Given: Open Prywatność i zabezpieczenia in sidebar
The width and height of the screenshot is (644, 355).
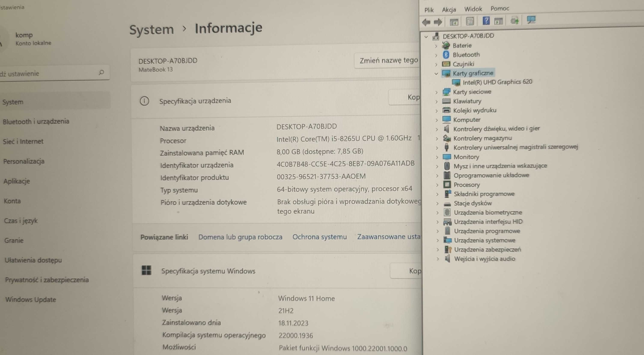Looking at the screenshot, I should (47, 279).
